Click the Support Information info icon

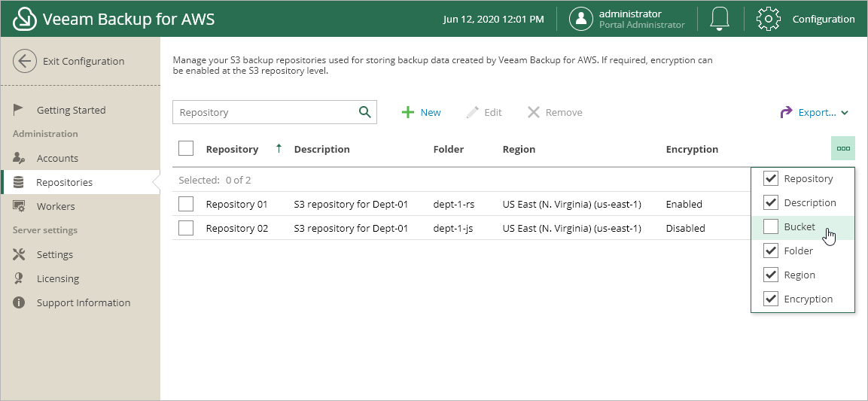[18, 302]
